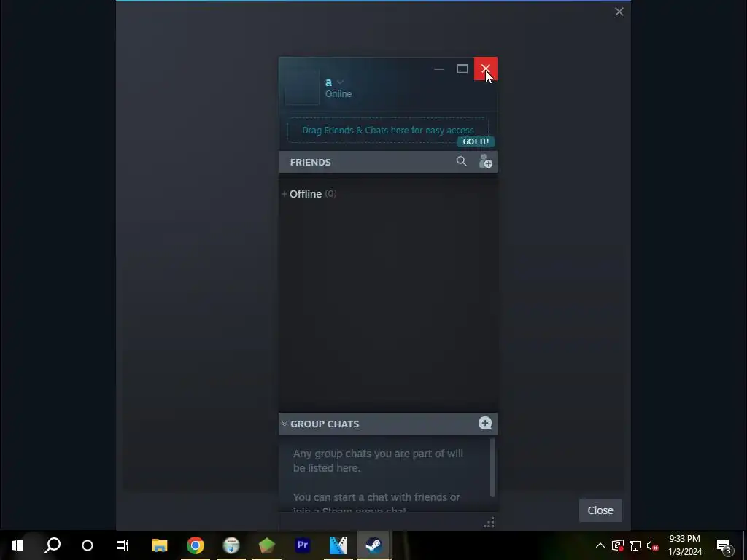Minimize the Friends list window
This screenshot has height=560, width=747.
click(438, 69)
